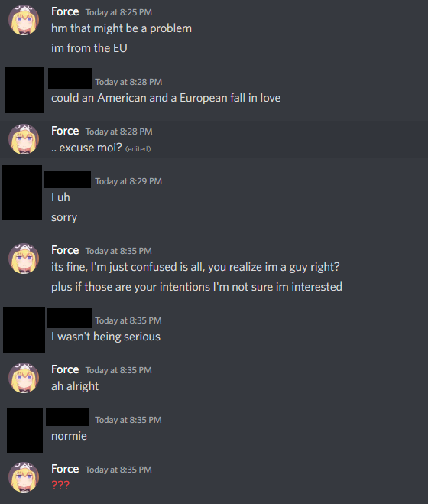This screenshot has width=428, height=504.
Task: Click the message 'im from the EU'
Action: (89, 48)
